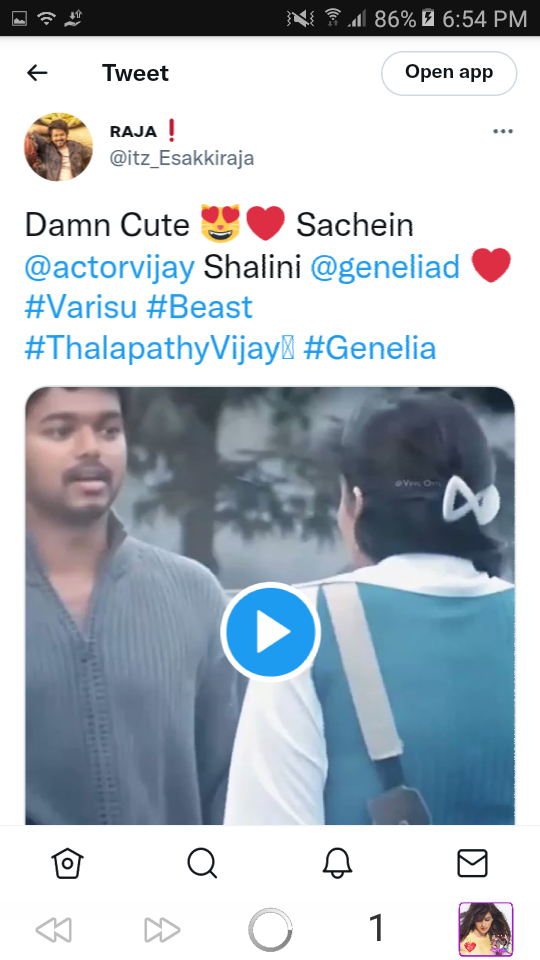Click the fast-forward double-arrow icon

point(162,929)
